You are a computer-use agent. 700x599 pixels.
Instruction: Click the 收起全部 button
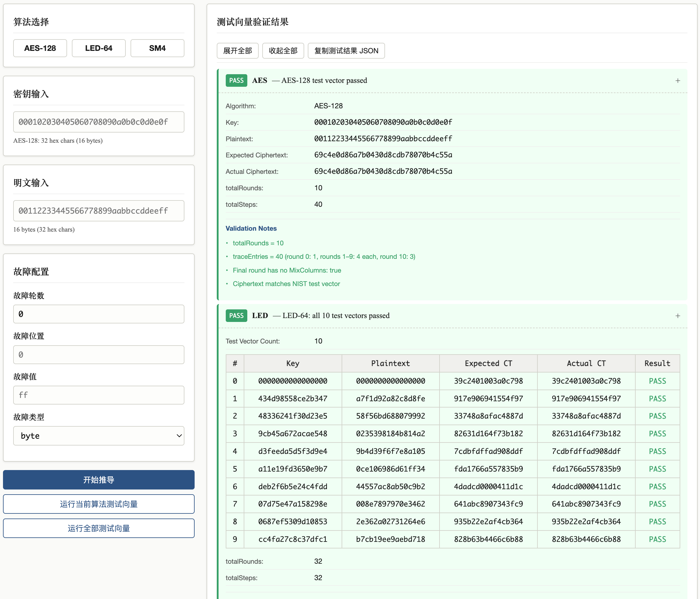point(283,51)
